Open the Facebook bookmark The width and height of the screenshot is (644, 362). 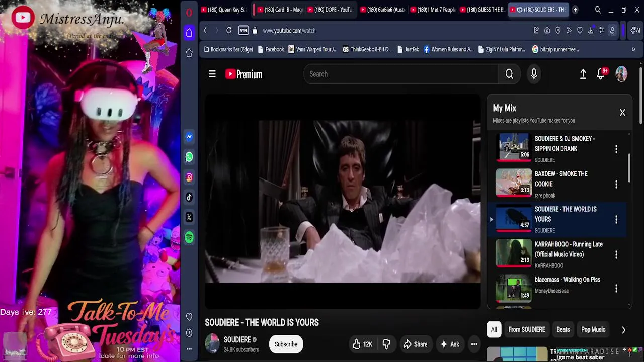point(270,49)
